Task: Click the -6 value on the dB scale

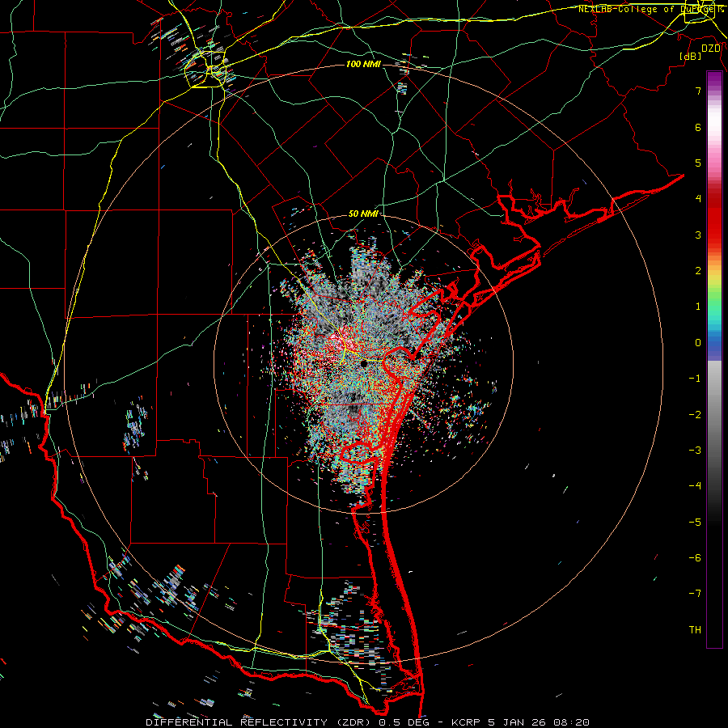Action: point(695,558)
